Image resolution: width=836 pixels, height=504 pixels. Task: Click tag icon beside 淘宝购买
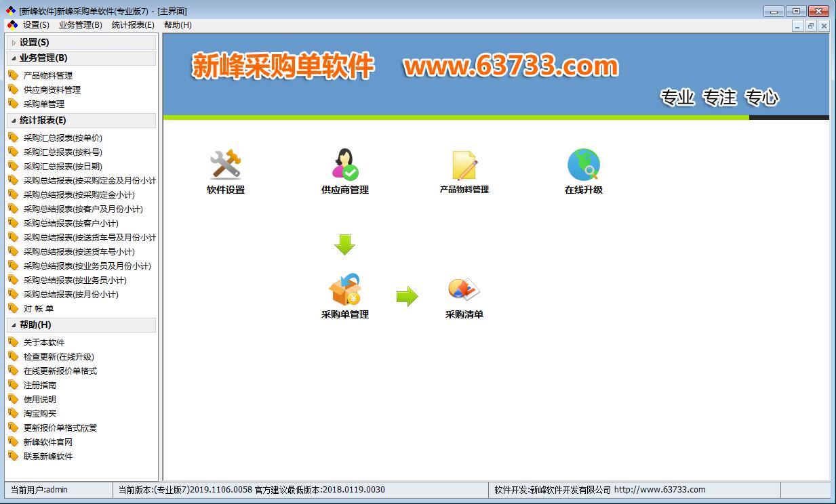coord(13,413)
